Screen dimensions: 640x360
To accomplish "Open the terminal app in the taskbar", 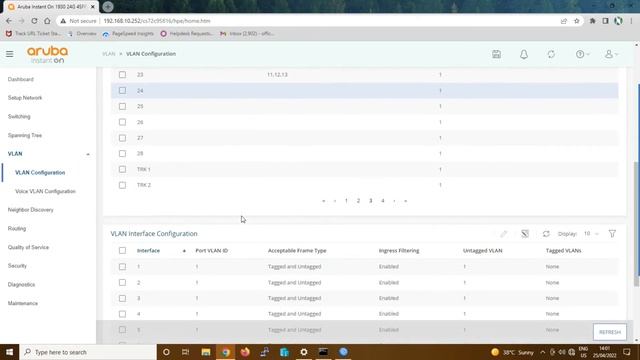I will tap(323, 352).
